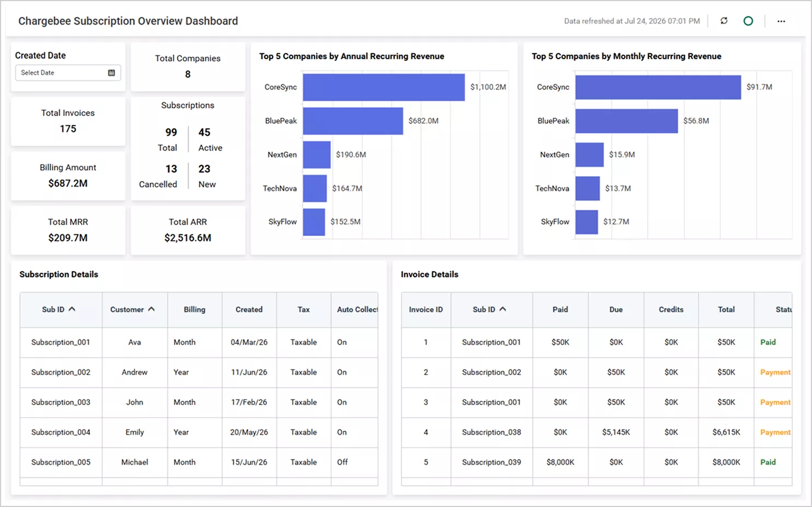Click the Payment status for invoice 4
The height and width of the screenshot is (507, 812).
coord(775,433)
